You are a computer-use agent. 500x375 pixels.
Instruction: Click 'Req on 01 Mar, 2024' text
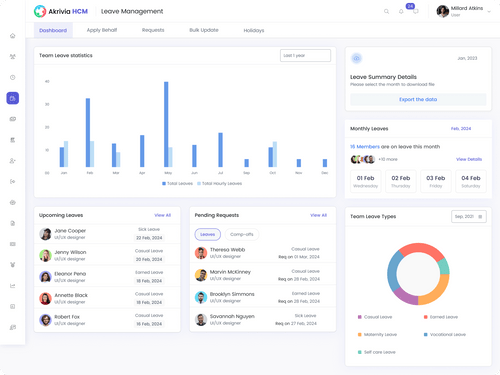click(299, 257)
